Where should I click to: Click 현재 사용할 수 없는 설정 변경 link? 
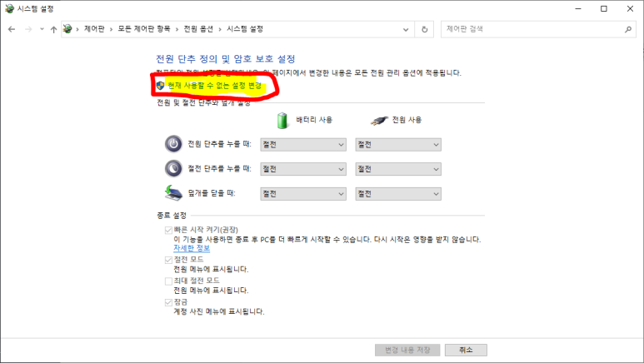[x=214, y=86]
